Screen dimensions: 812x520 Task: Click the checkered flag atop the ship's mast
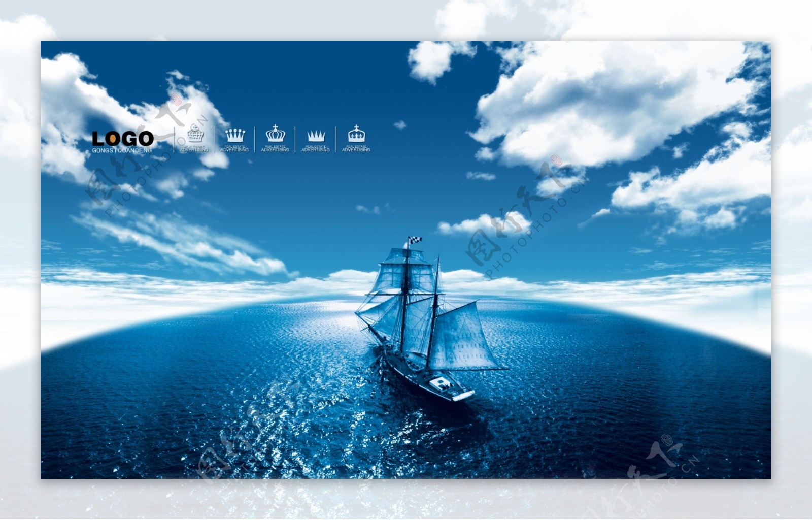click(415, 240)
